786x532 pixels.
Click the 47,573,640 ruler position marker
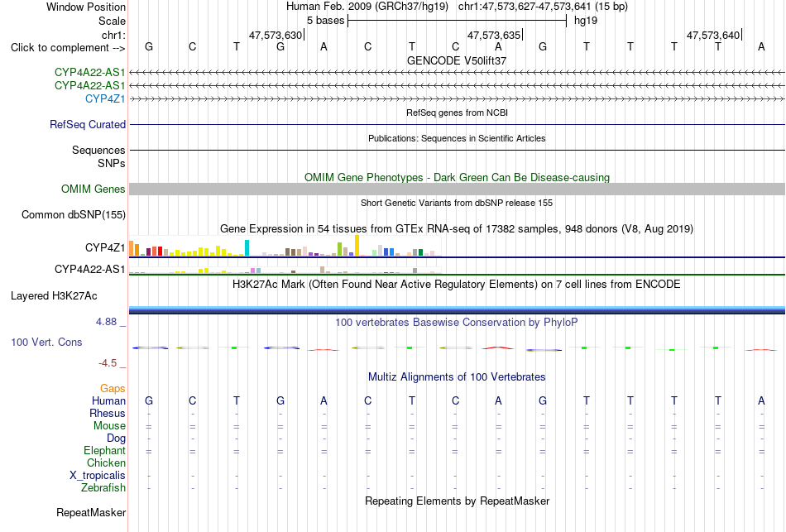pos(714,35)
